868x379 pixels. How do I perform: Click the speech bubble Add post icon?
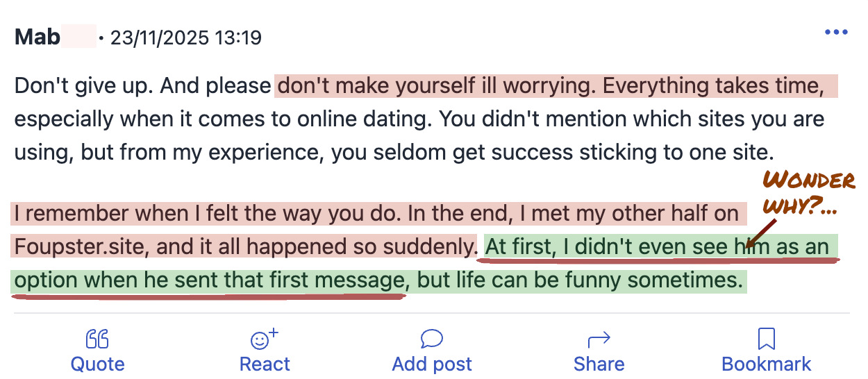[x=431, y=339]
